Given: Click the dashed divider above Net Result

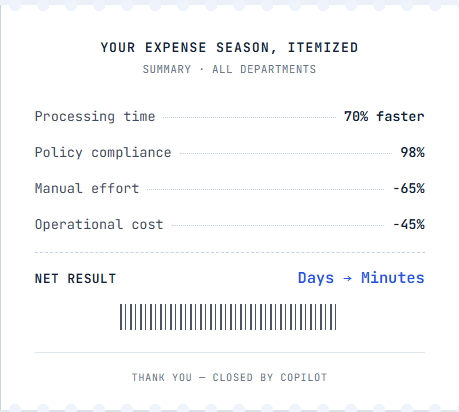Looking at the screenshot, I should coord(230,252).
